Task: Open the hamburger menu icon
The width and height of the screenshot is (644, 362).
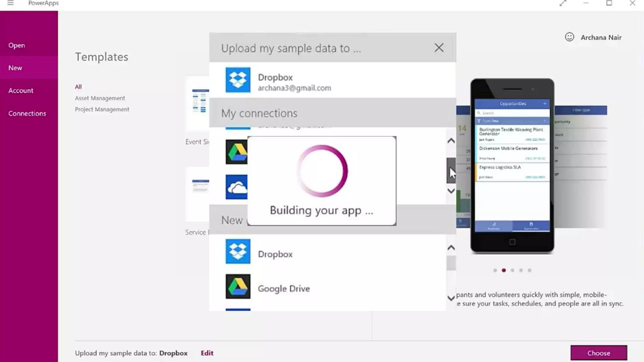Action: pos(10,3)
